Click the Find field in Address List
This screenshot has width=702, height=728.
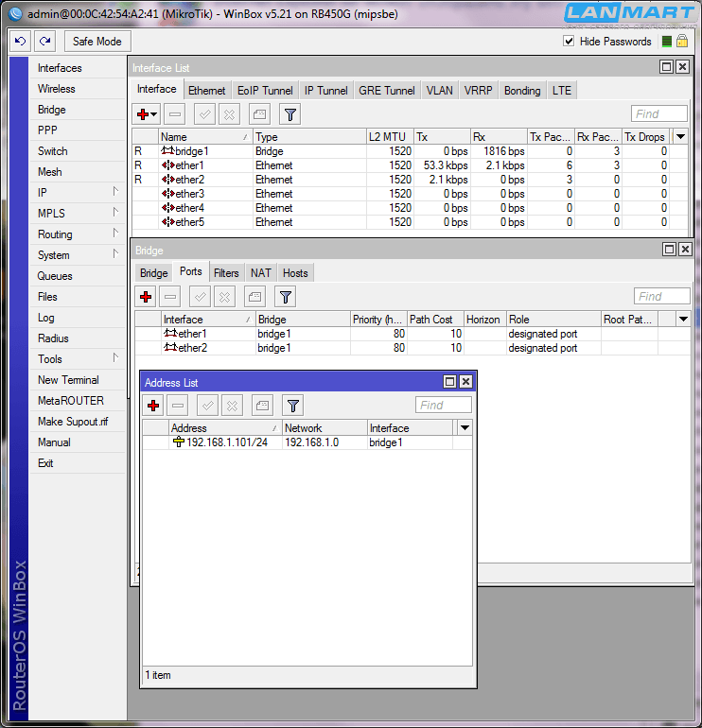tap(443, 405)
